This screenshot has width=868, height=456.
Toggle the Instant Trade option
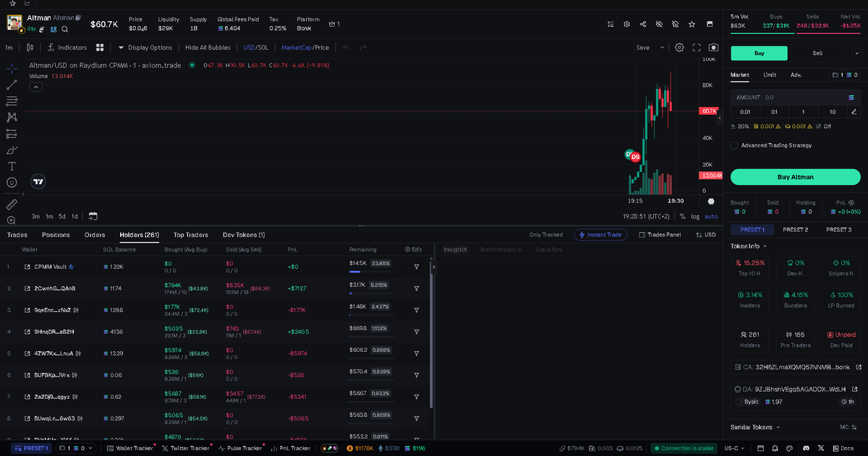pyautogui.click(x=600, y=235)
